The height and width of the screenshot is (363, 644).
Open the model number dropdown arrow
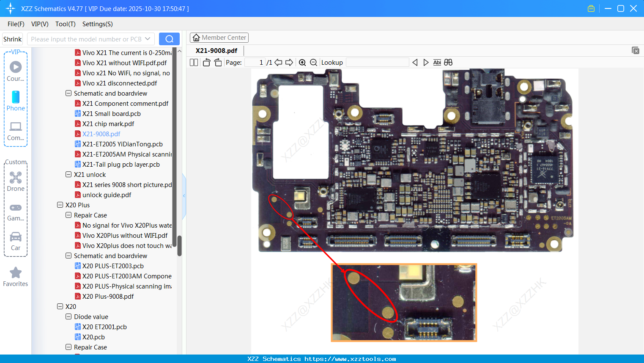(148, 39)
